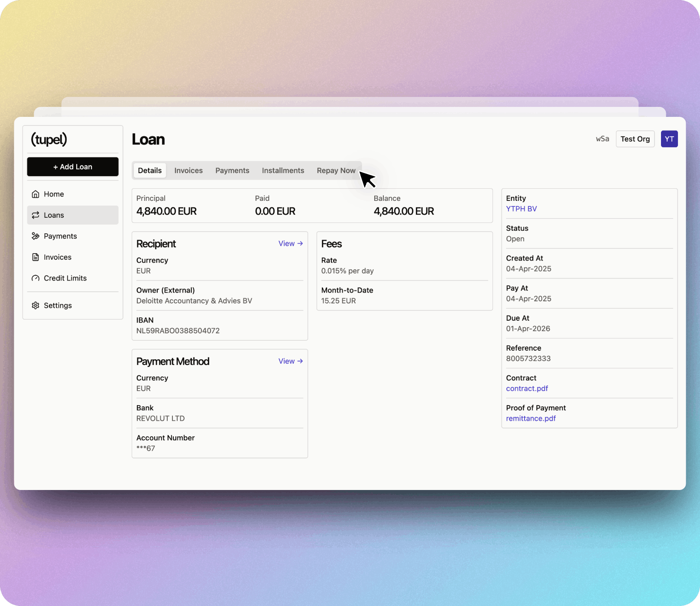Screen dimensions: 700x606
Task: Click the Loans arrows icon
Action: point(36,215)
